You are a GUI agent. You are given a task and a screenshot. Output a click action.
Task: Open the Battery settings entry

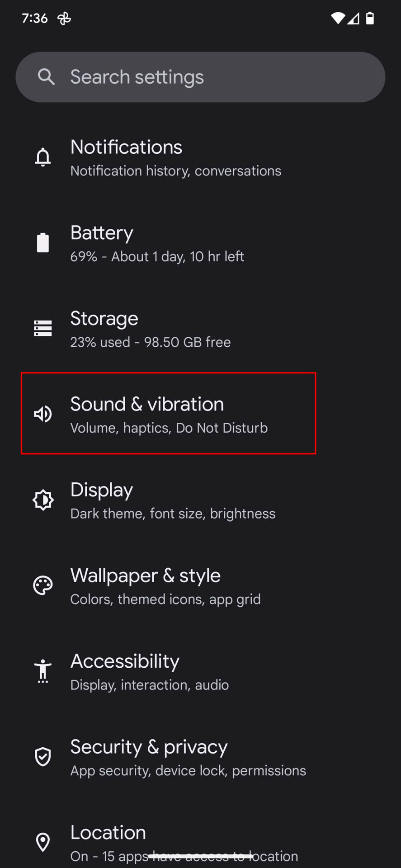[x=157, y=243]
